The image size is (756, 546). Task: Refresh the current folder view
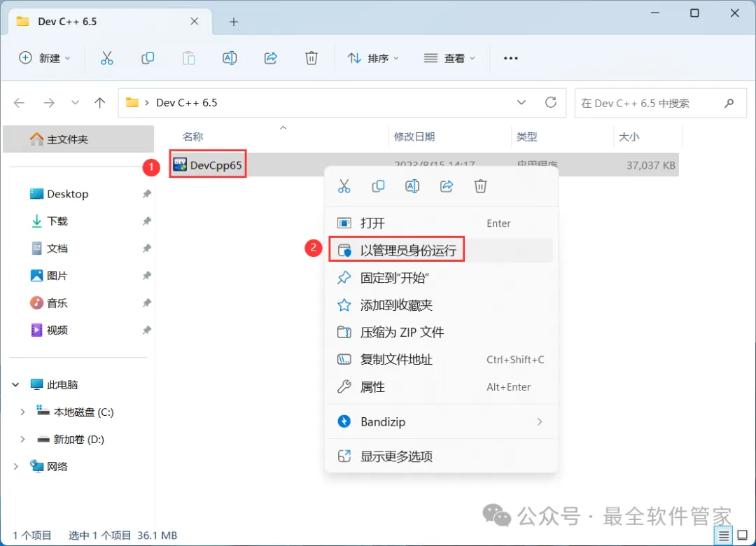click(551, 102)
